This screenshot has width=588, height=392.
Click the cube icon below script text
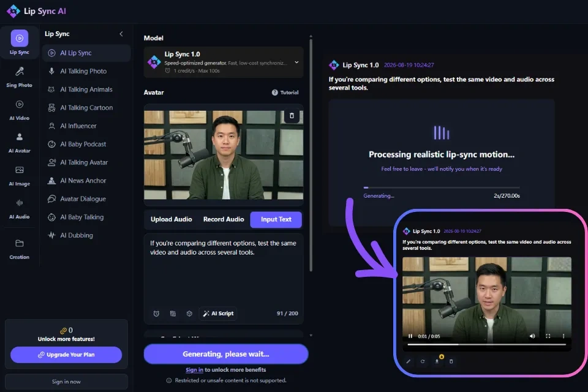click(189, 314)
